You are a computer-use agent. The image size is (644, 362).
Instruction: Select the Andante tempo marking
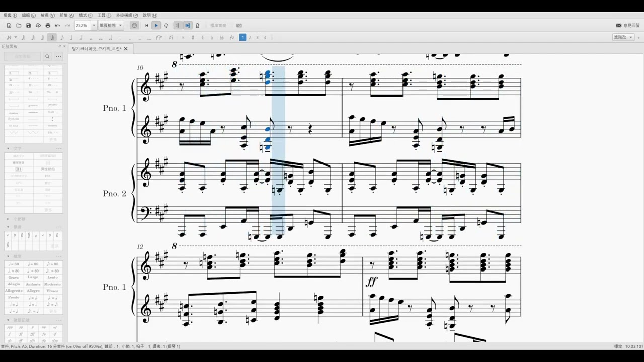click(33, 284)
